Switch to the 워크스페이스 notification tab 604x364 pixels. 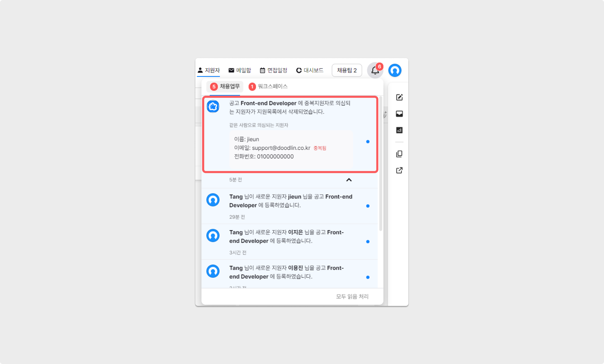click(268, 87)
